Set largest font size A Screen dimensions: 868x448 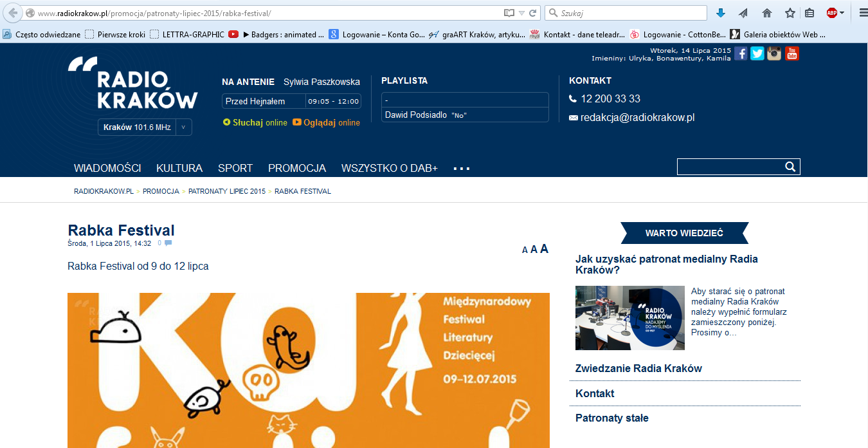[x=544, y=248]
